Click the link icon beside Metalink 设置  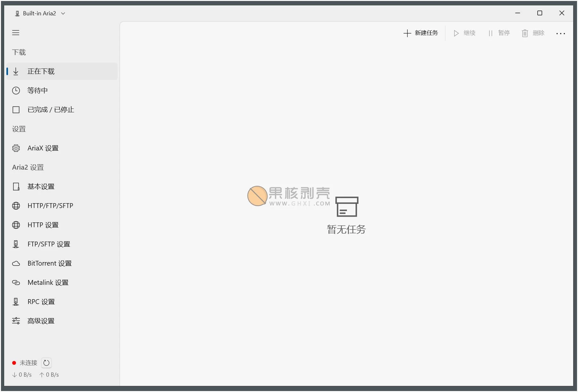pyautogui.click(x=16, y=283)
